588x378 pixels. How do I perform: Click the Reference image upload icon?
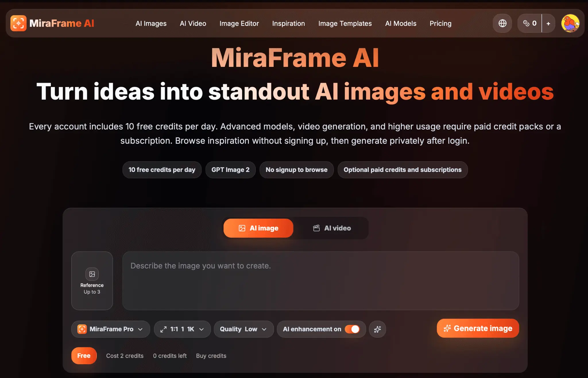coord(92,274)
